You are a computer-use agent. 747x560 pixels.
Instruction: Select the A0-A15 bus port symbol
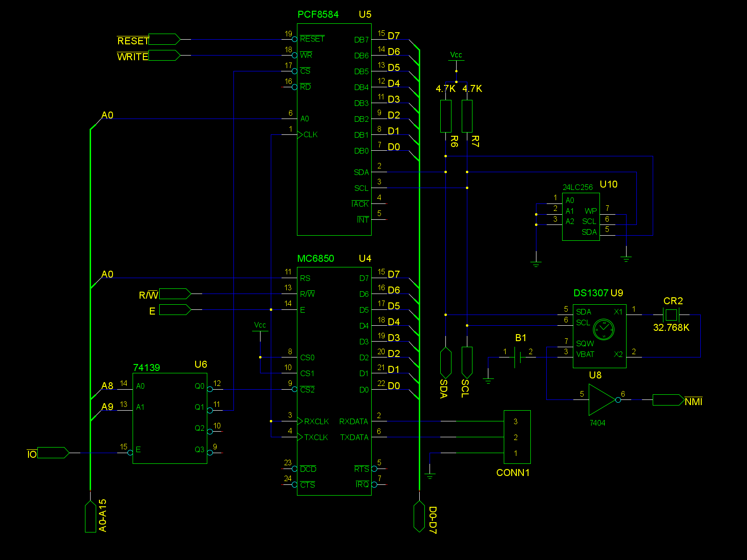coord(91,516)
